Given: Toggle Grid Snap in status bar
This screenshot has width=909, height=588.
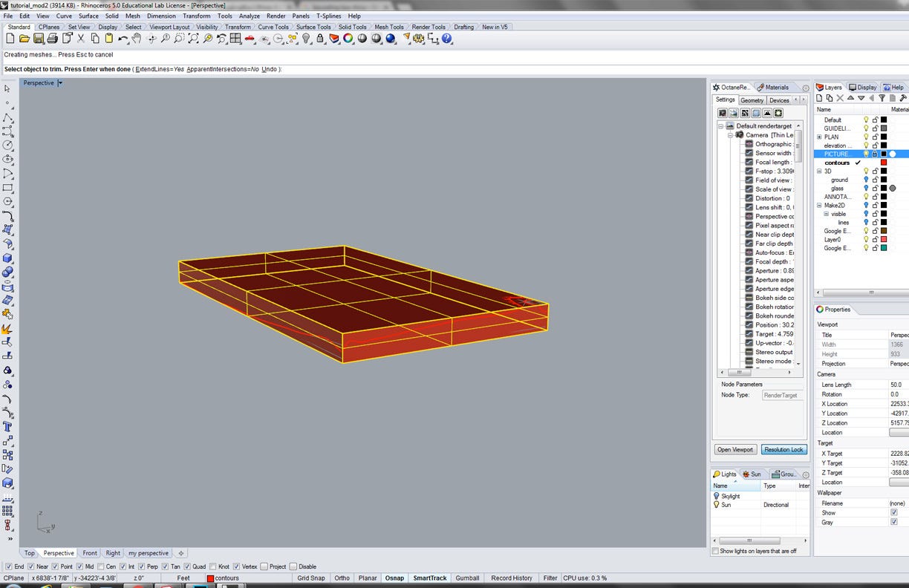Looking at the screenshot, I should (311, 578).
